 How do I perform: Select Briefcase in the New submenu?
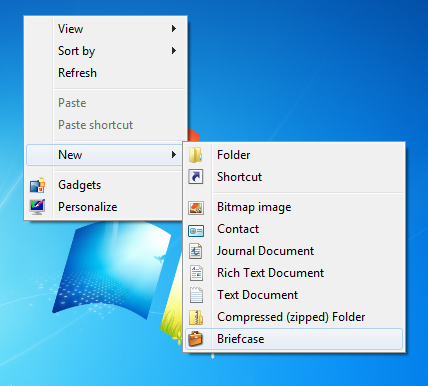(x=294, y=339)
